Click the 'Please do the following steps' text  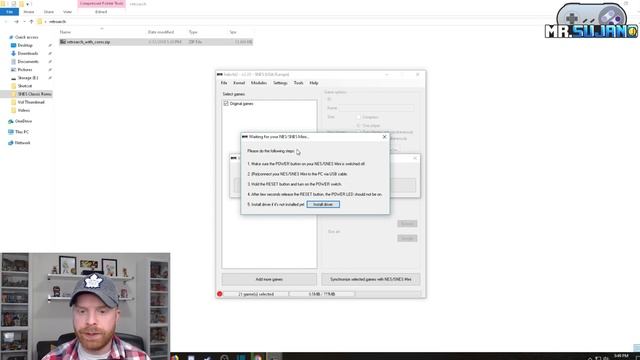pos(271,151)
